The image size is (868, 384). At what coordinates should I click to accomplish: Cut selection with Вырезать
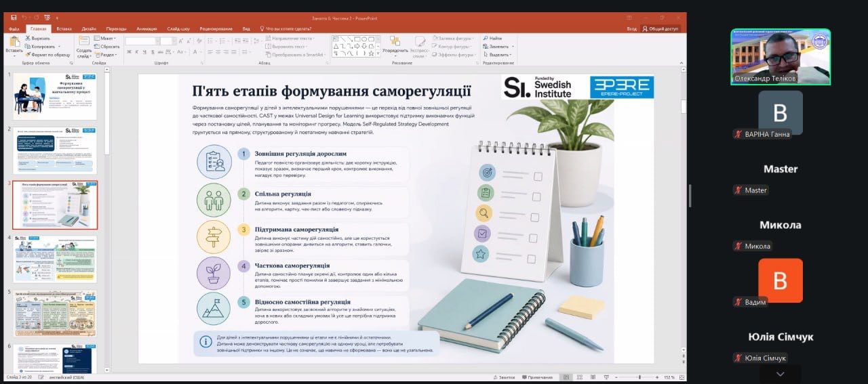point(37,39)
